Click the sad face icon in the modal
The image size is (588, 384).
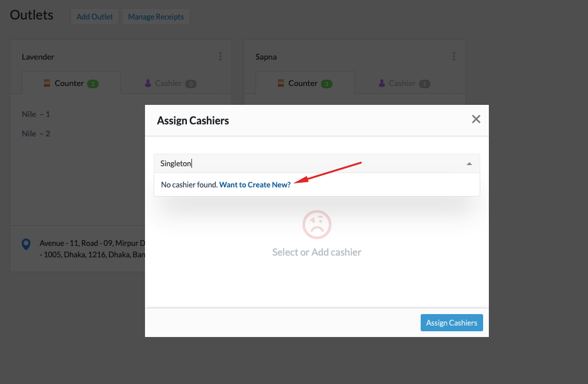(x=316, y=225)
